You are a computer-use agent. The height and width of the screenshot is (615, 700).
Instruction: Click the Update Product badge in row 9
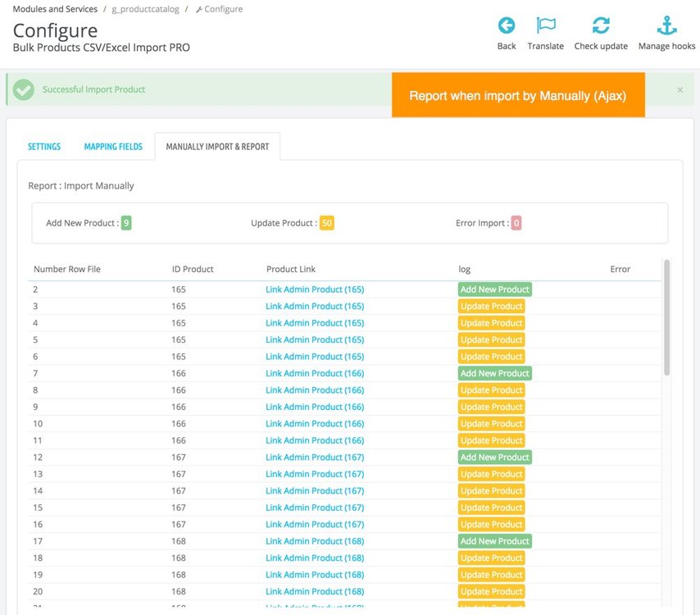point(491,407)
